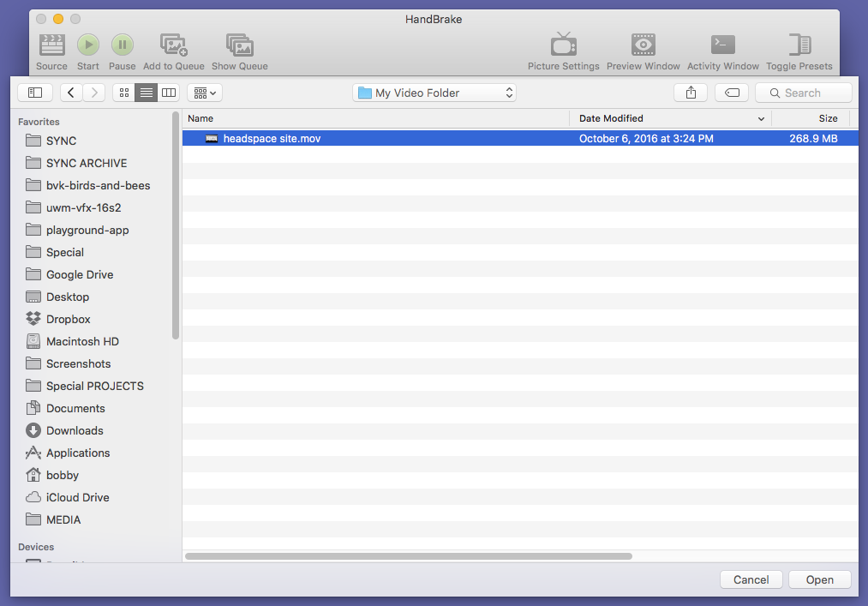Open the item arrangement dropdown
868x606 pixels.
coord(205,93)
